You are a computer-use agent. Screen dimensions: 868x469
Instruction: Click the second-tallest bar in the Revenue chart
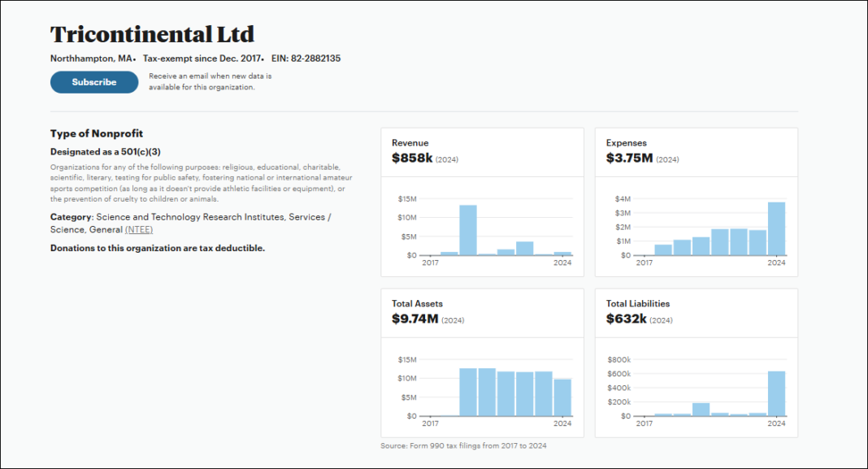pos(524,249)
